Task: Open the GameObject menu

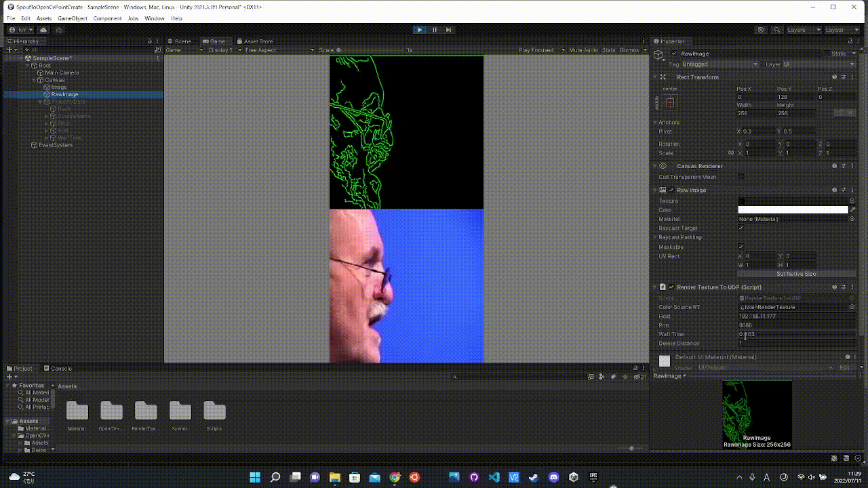Action: (73, 18)
